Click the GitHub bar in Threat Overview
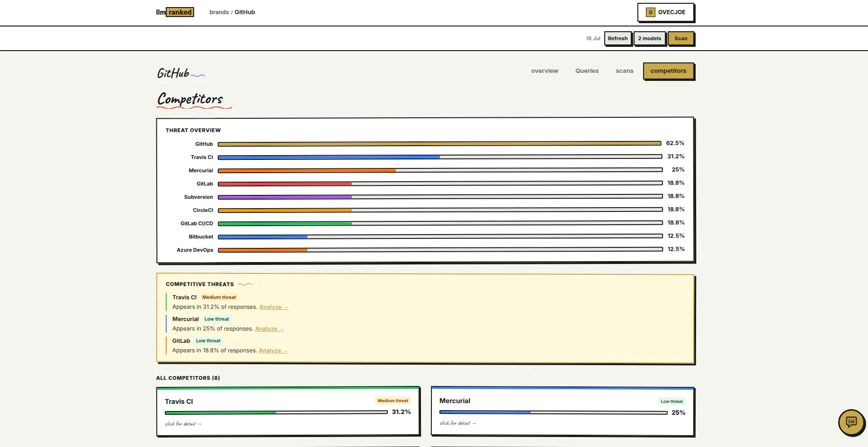Viewport: 868px width, 447px height. tap(440, 143)
